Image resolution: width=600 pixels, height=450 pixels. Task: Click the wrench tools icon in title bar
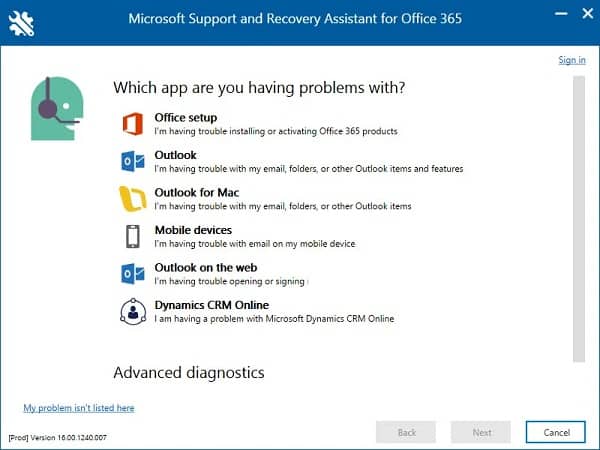pos(21,23)
